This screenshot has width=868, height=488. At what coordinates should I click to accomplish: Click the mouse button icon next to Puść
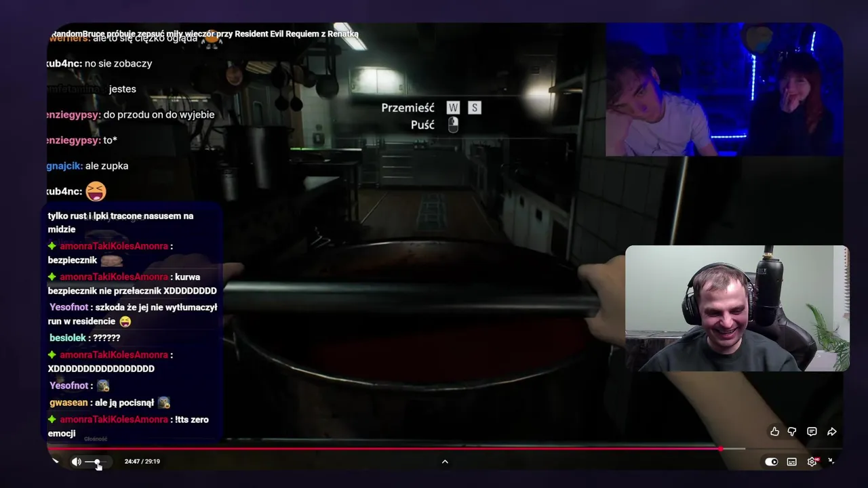pyautogui.click(x=453, y=125)
